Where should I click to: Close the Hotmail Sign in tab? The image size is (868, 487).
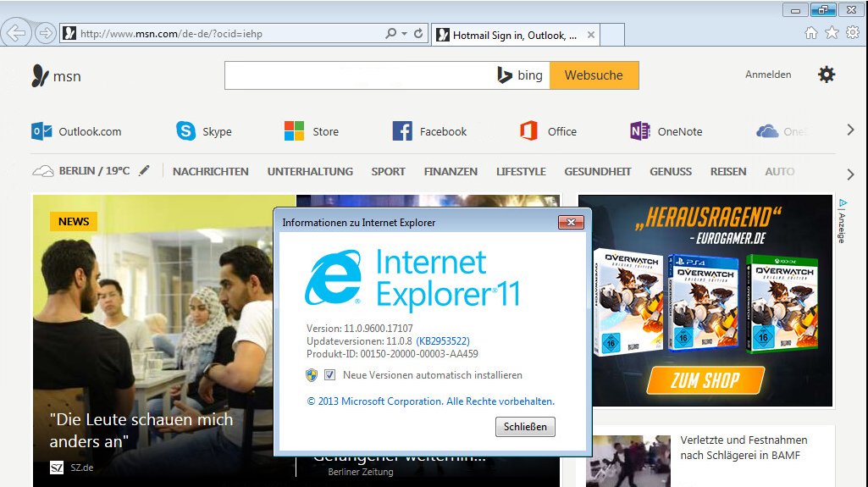[x=590, y=35]
